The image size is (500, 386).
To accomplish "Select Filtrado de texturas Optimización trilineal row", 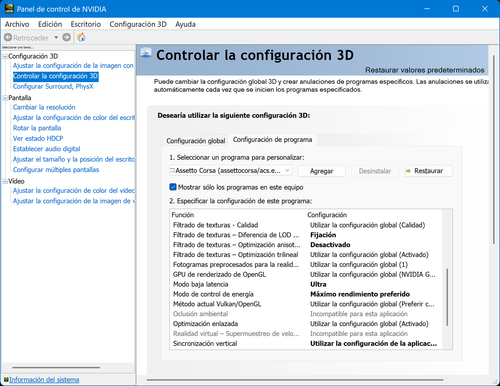I will click(x=305, y=255).
